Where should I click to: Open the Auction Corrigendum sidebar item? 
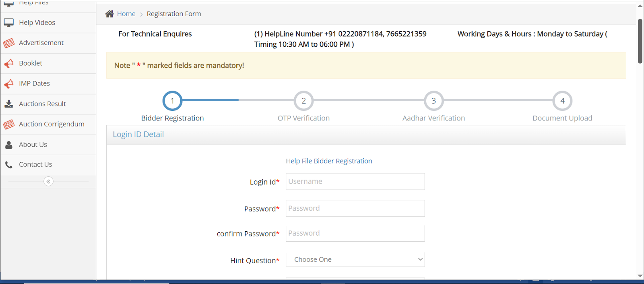[48, 124]
